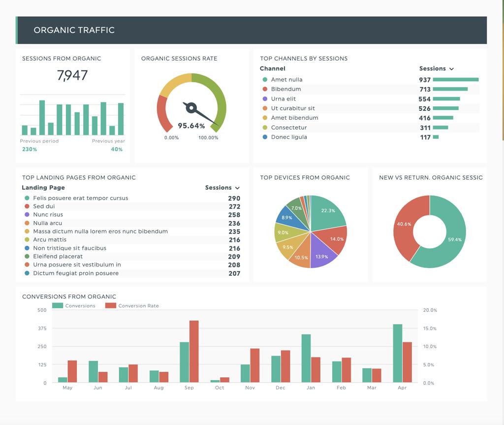Sort by the Channel column header
The width and height of the screenshot is (504, 425).
pyautogui.click(x=273, y=68)
